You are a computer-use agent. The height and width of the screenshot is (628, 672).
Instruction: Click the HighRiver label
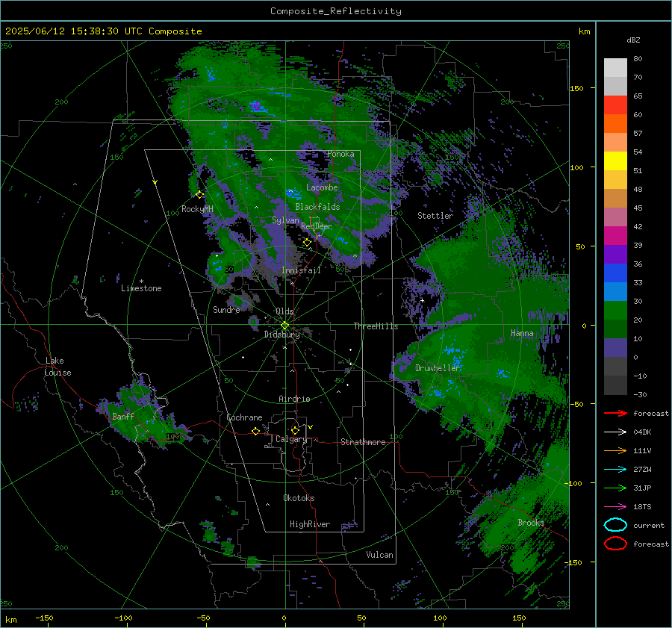coord(309,524)
